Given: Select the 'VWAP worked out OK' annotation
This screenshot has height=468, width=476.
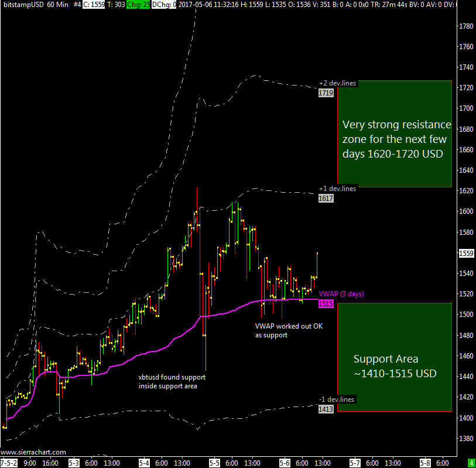Looking at the screenshot, I should [x=289, y=330].
